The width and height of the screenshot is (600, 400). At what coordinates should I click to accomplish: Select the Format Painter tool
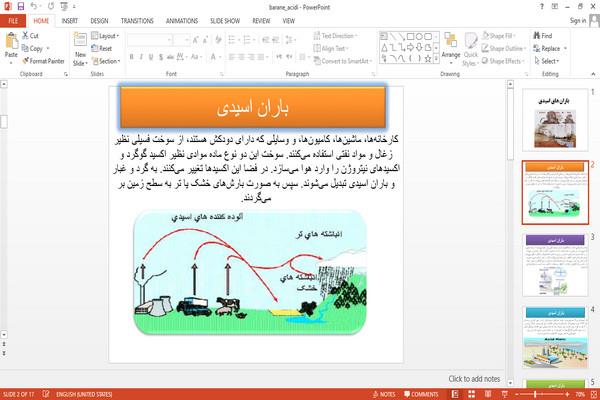pos(43,61)
